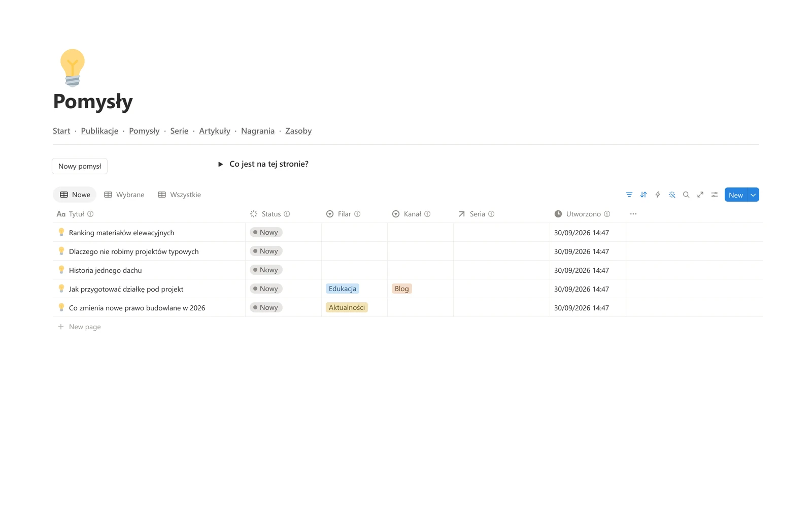Click info icon next to Seria column
This screenshot has height=508, width=812.
tap(491, 214)
